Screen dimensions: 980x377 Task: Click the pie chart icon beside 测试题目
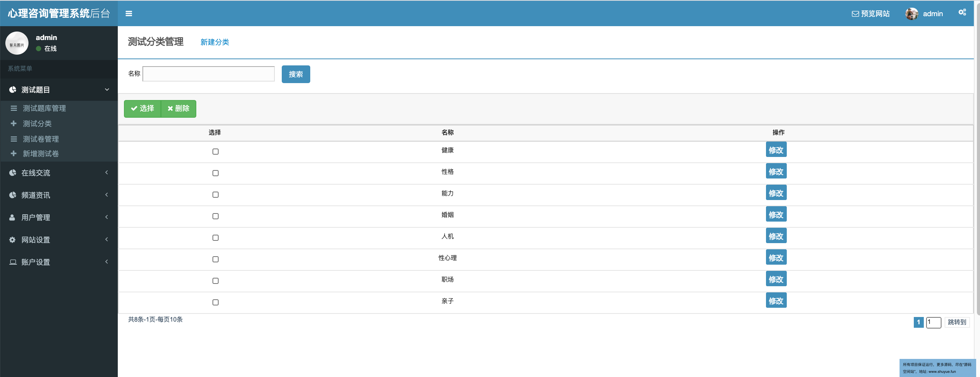(x=13, y=90)
